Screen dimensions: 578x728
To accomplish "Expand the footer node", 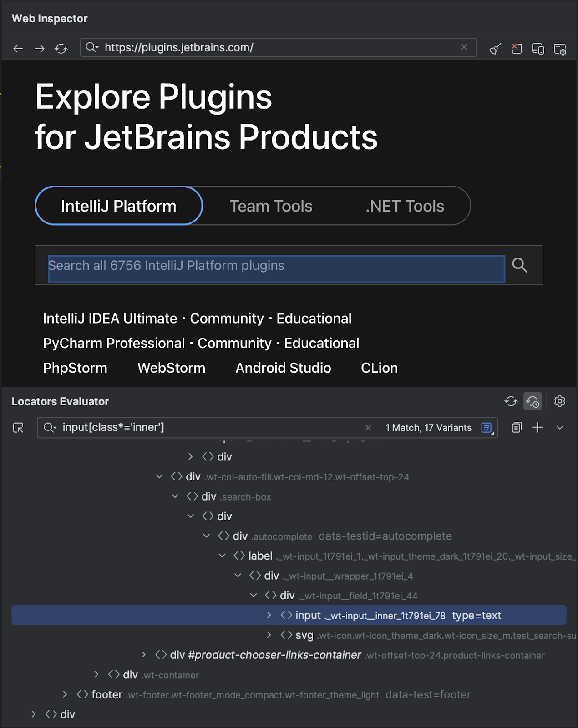I will (x=65, y=694).
